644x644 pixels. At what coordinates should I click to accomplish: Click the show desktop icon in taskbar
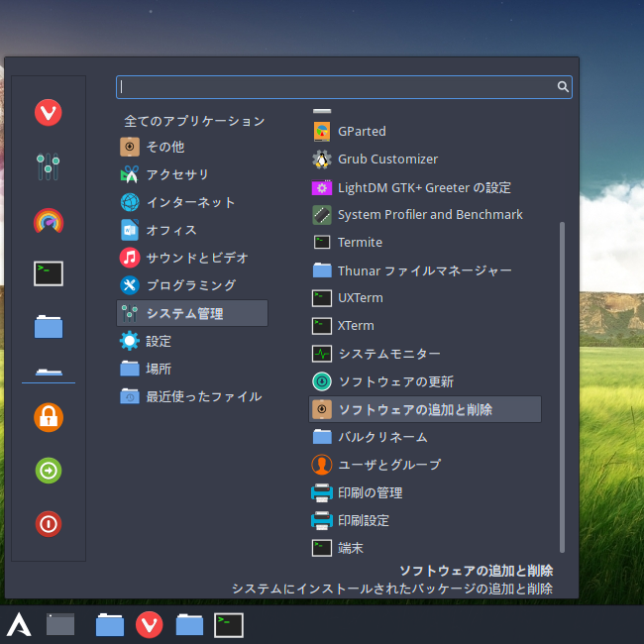[60, 624]
